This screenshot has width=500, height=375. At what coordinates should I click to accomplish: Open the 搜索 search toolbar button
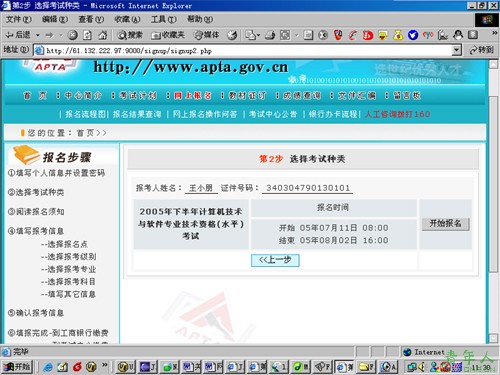point(130,35)
